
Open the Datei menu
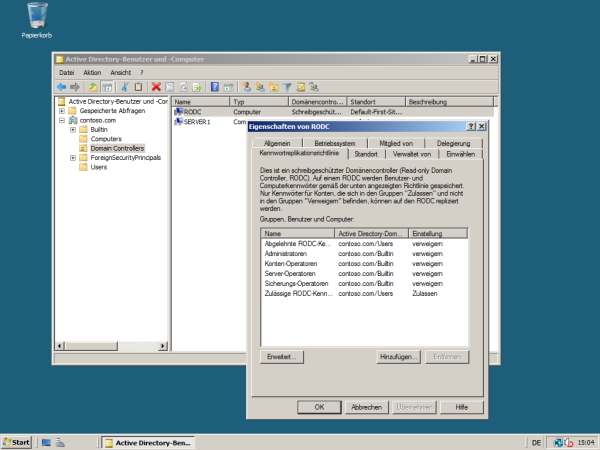coord(67,72)
